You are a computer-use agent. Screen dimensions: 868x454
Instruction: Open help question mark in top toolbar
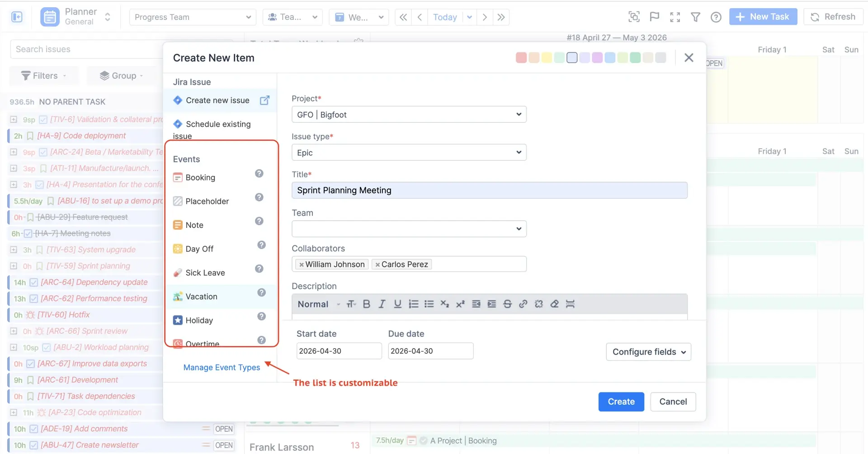tap(716, 17)
